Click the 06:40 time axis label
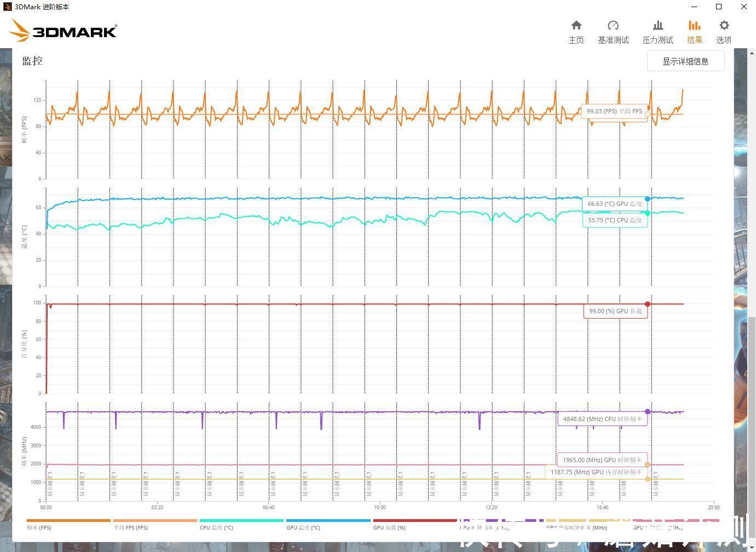Image resolution: width=756 pixels, height=552 pixels. pyautogui.click(x=268, y=507)
